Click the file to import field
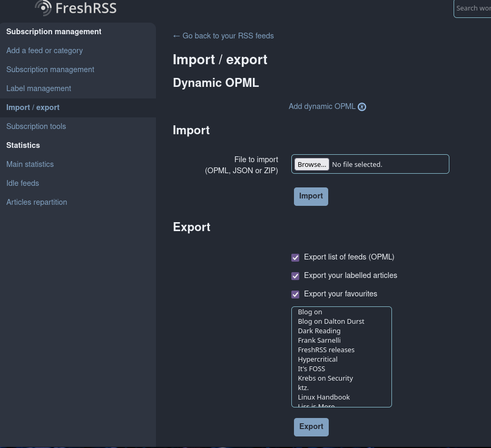Viewport: 491px width, 448px height. click(x=370, y=164)
